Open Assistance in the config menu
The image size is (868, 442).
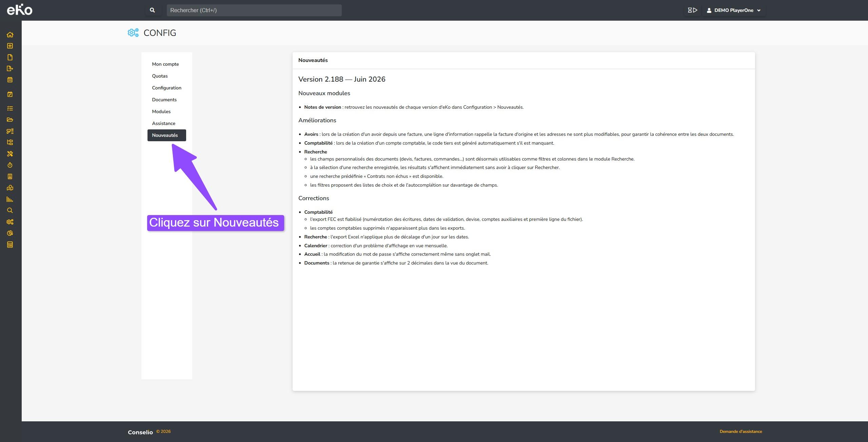pos(163,123)
